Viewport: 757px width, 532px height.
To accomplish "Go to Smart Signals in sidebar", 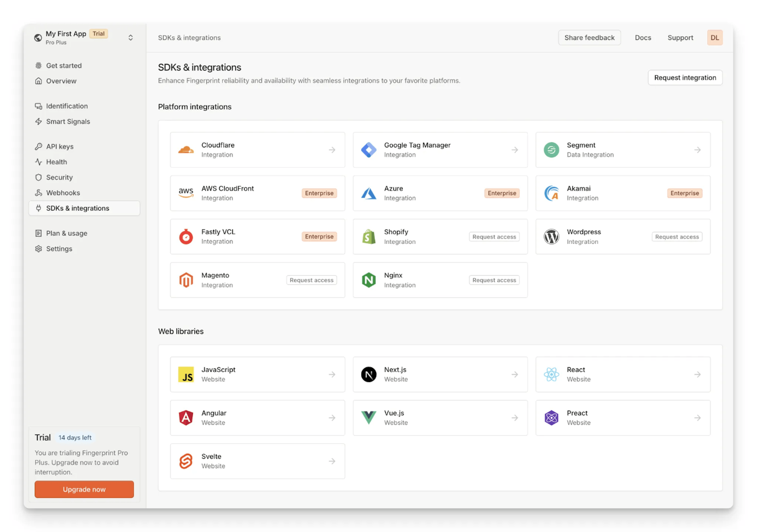I will (68, 122).
